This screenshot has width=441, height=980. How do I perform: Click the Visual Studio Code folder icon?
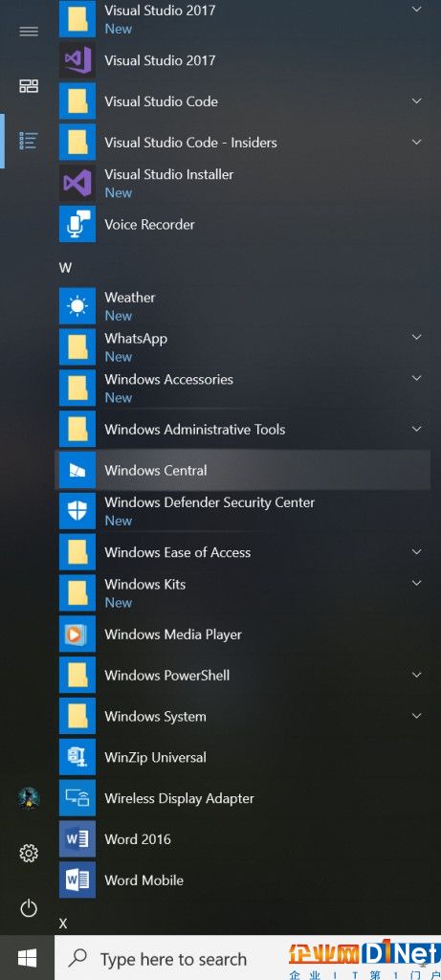(77, 101)
